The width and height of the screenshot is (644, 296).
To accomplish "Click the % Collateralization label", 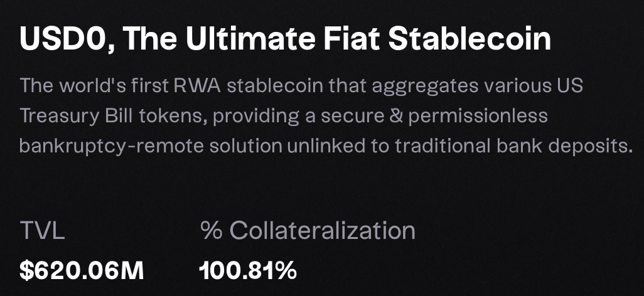I will point(308,231).
